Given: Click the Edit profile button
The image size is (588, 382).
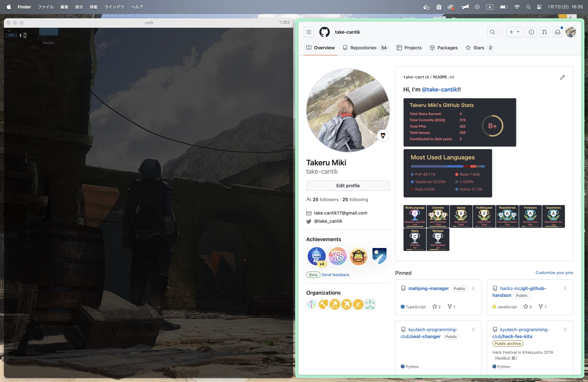Looking at the screenshot, I should (348, 186).
